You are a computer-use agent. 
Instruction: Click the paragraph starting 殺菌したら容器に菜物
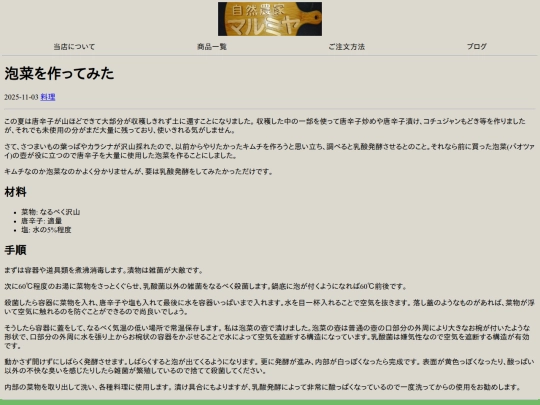269,307
